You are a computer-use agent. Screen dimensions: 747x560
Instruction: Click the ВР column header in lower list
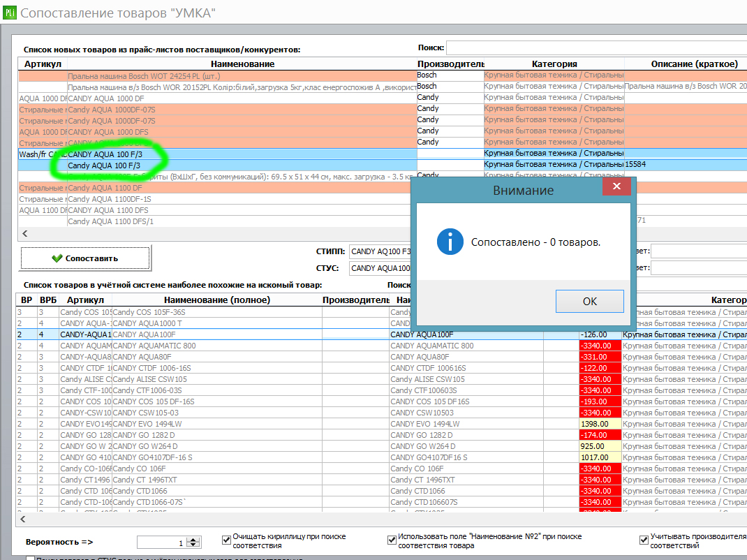(x=27, y=300)
